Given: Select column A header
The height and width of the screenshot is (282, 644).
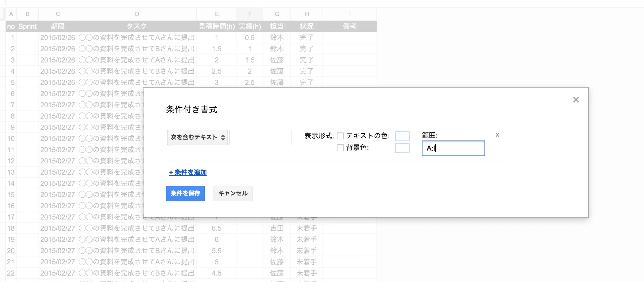Looking at the screenshot, I should (11, 14).
